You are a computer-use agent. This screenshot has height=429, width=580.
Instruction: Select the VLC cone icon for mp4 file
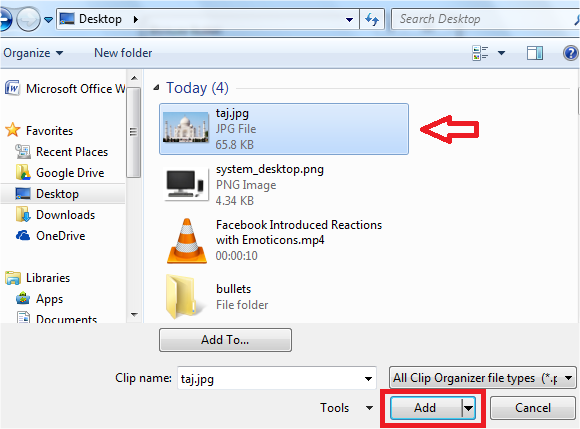tap(186, 241)
